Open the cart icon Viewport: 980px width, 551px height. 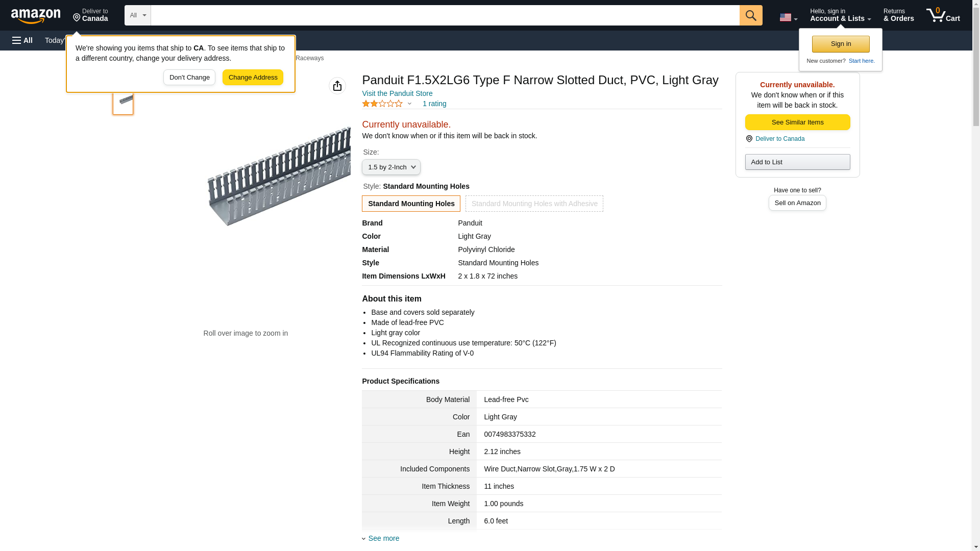[943, 15]
